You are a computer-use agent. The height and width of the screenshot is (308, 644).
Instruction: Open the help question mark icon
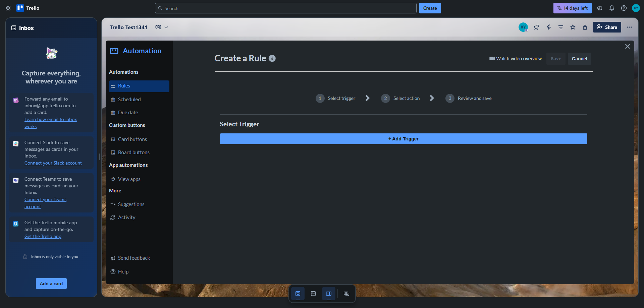624,8
